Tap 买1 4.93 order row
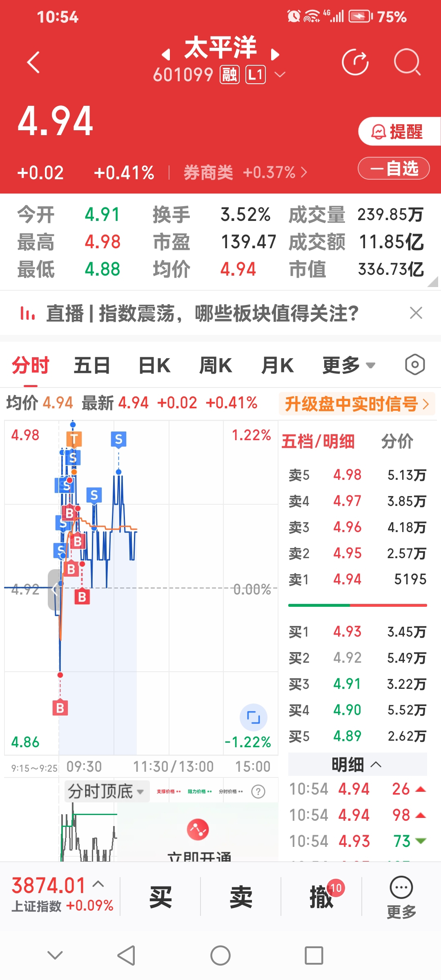 (358, 632)
